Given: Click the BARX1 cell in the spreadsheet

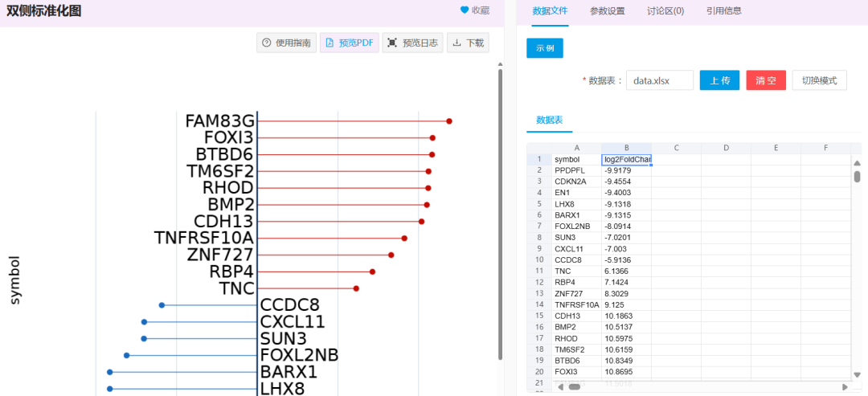Looking at the screenshot, I should [576, 215].
